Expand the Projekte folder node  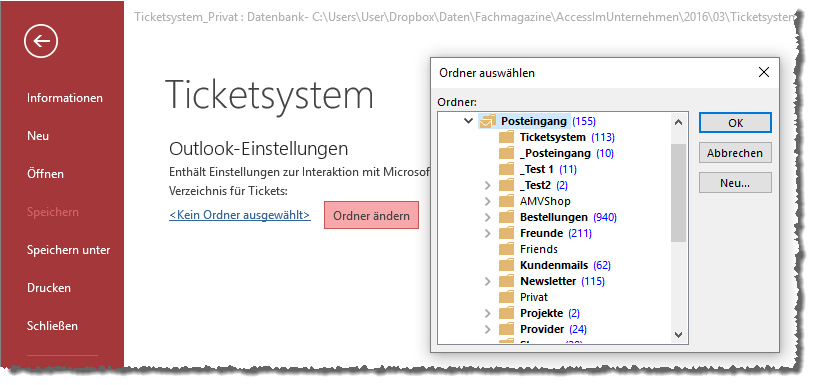pos(487,313)
